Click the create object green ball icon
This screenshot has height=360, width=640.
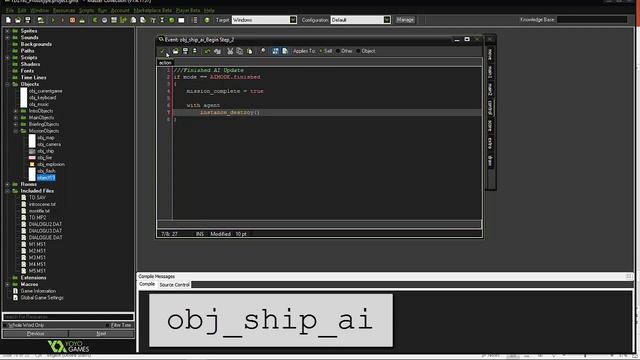[x=172, y=20]
